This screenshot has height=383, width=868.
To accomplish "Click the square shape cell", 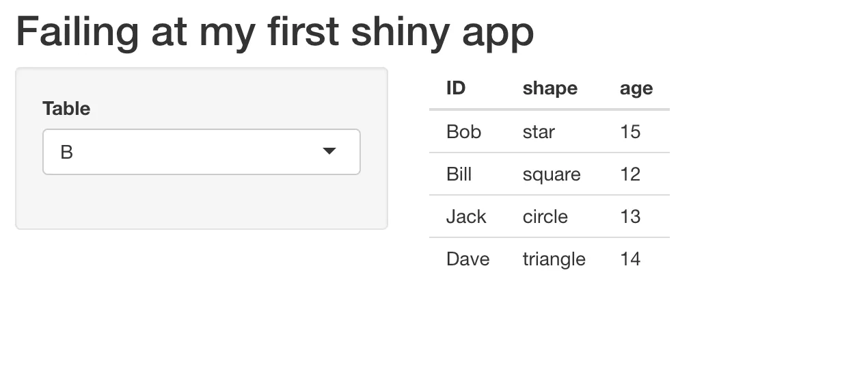I will pos(551,174).
